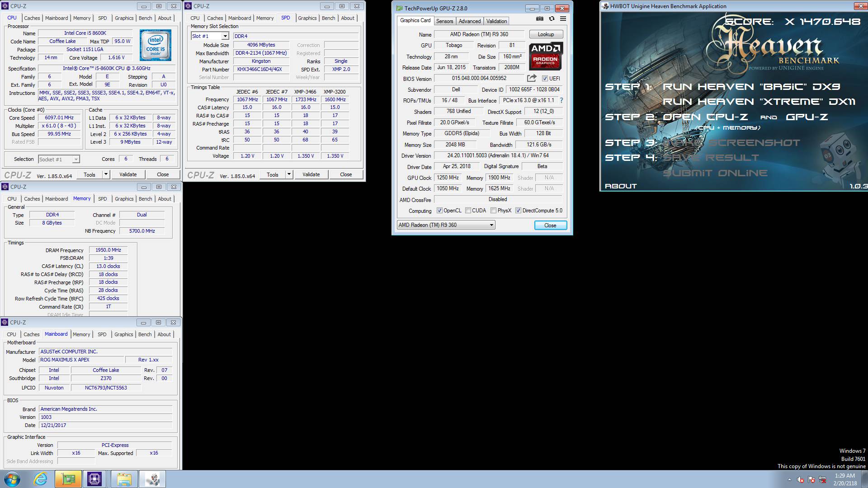868x488 pixels.
Task: Refresh GPU-Z data with the refresh icon
Action: (552, 19)
